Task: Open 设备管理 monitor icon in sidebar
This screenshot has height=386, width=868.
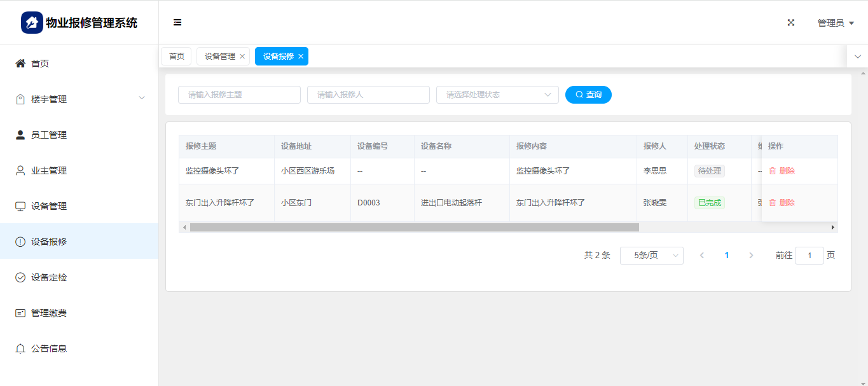Action: click(20, 206)
